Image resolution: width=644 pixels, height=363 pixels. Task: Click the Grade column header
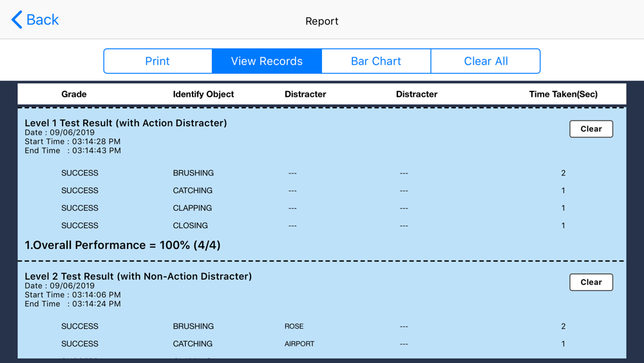pyautogui.click(x=74, y=94)
